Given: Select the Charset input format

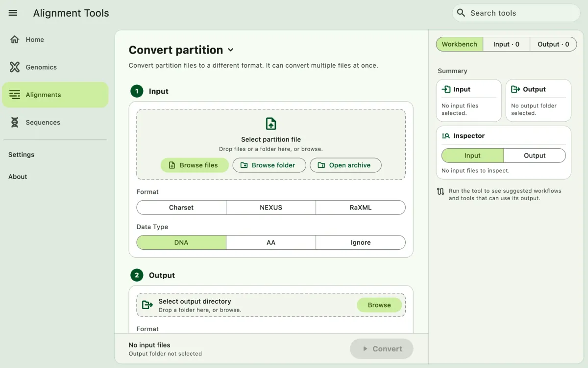Looking at the screenshot, I should [x=181, y=208].
